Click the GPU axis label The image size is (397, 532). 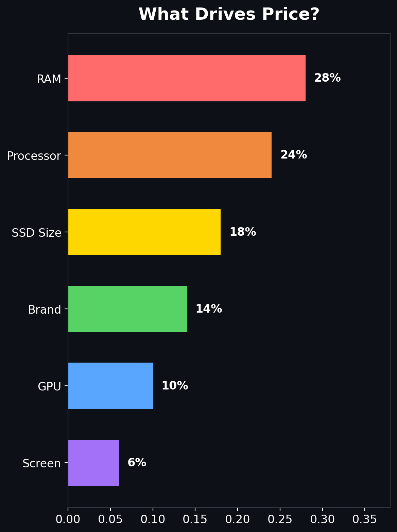click(49, 386)
